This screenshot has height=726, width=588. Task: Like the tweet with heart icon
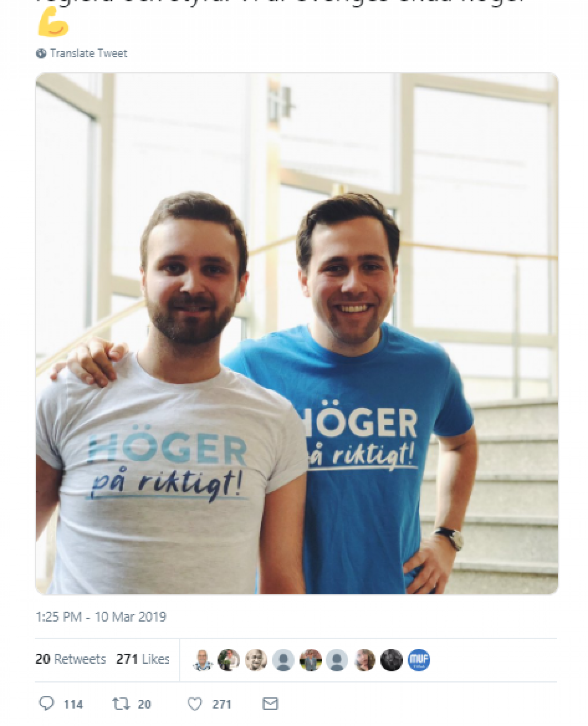(x=195, y=704)
